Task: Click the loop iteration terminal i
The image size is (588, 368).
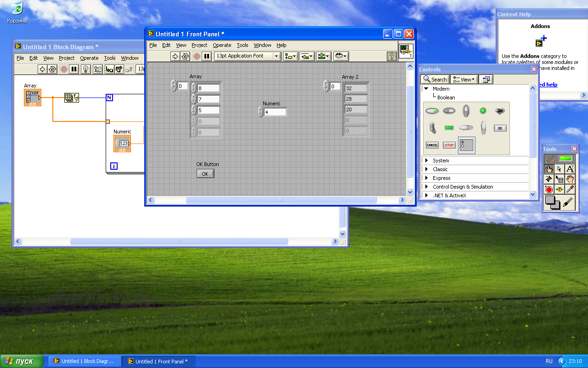Action: click(x=114, y=166)
